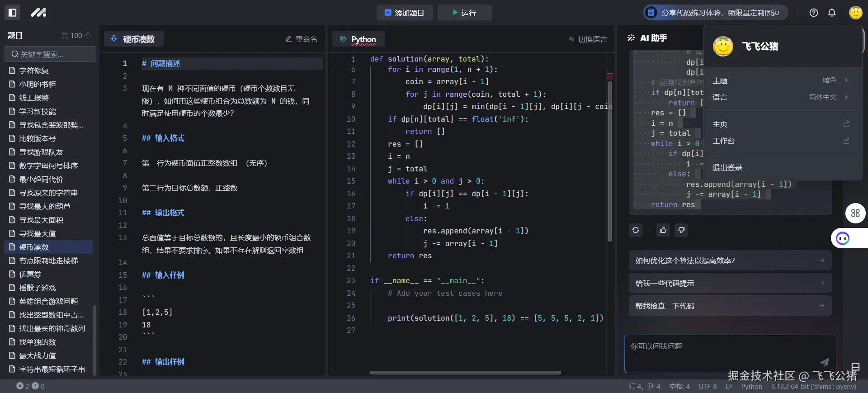The height and width of the screenshot is (393, 868).
Task: Ask 如何优化这个算法以提高效率?
Action: click(730, 260)
